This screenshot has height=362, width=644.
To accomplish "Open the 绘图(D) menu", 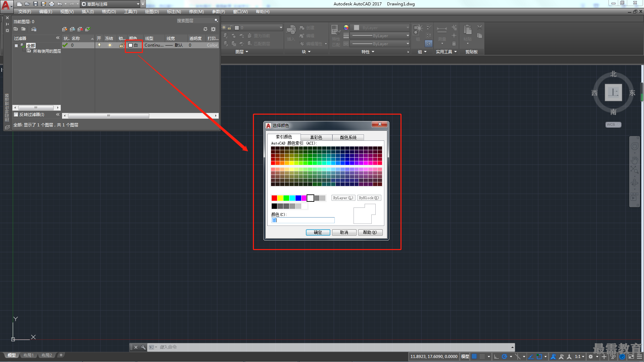I will pyautogui.click(x=152, y=12).
